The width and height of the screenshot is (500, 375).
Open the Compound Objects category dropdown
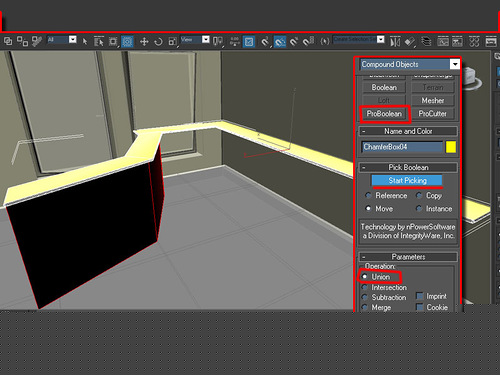(x=455, y=64)
